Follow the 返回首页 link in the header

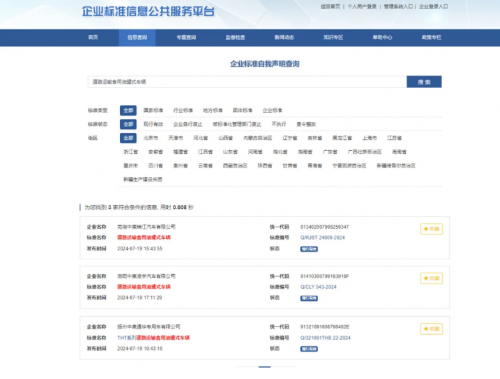[330, 6]
